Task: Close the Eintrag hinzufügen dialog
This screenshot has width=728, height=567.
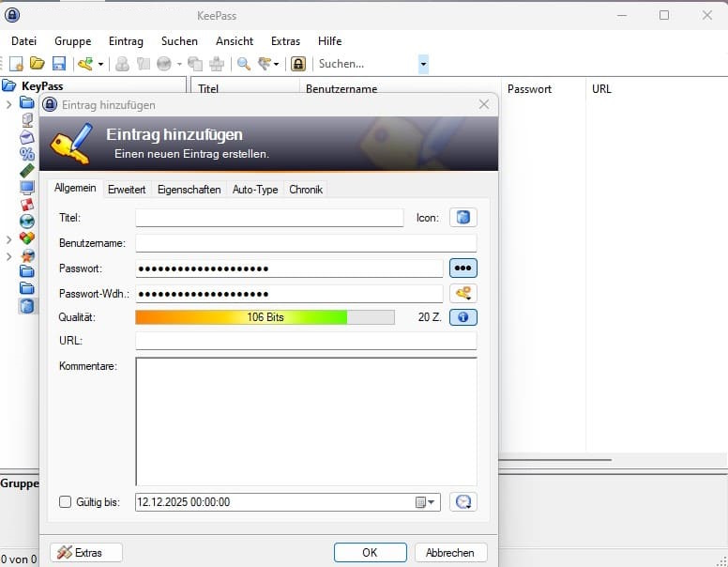Action: pyautogui.click(x=484, y=104)
